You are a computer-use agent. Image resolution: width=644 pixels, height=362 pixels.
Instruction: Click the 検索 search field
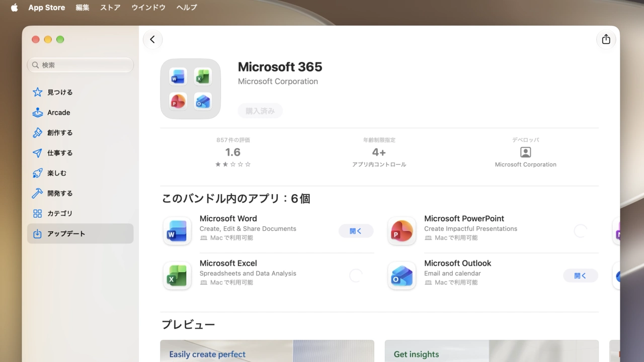click(x=80, y=65)
